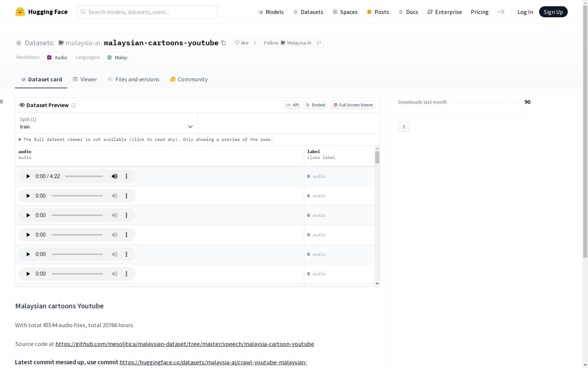Click the Log In link
This screenshot has width=588, height=368.
(525, 12)
